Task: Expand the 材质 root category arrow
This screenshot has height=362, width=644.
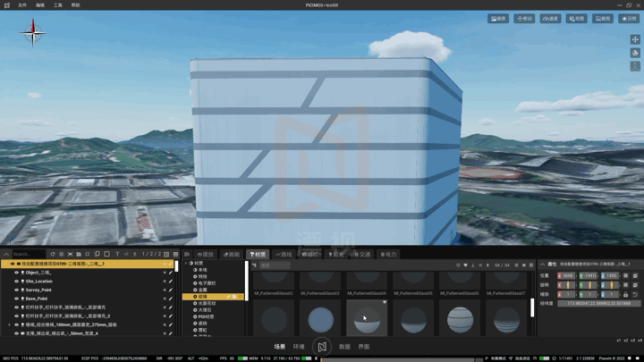Action: (x=186, y=263)
